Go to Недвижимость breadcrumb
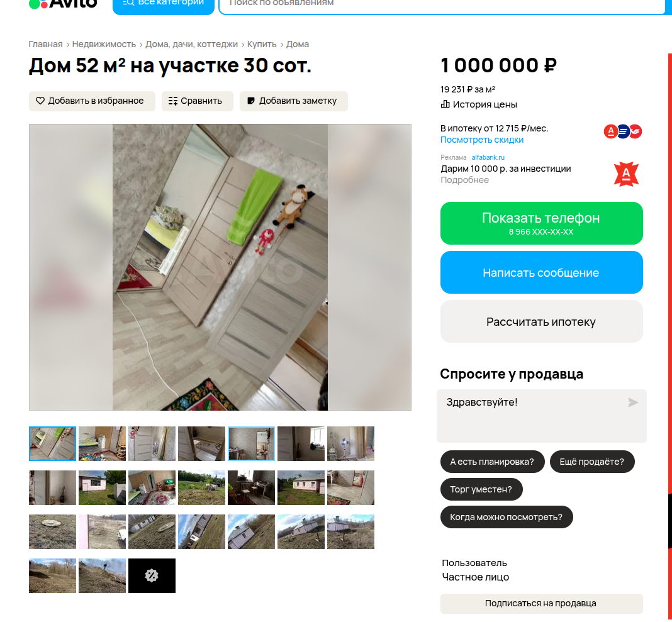 104,44
